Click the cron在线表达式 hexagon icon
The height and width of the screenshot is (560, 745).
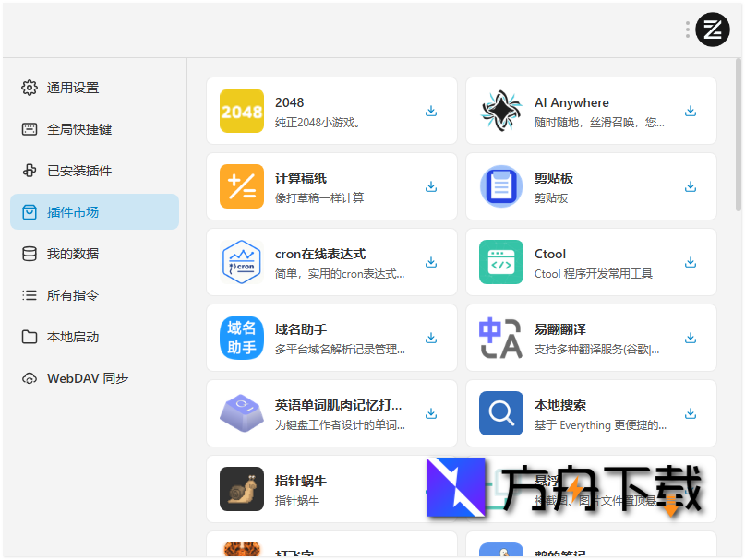coord(241,261)
